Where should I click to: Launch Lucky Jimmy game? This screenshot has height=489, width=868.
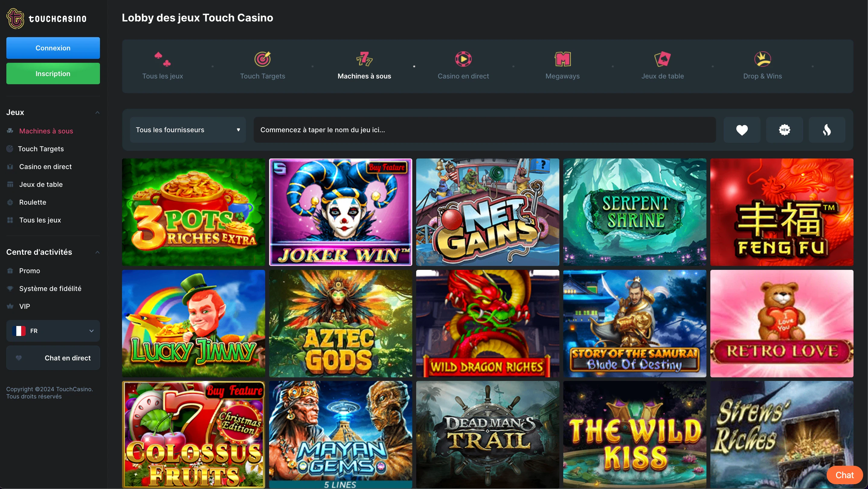click(x=193, y=323)
